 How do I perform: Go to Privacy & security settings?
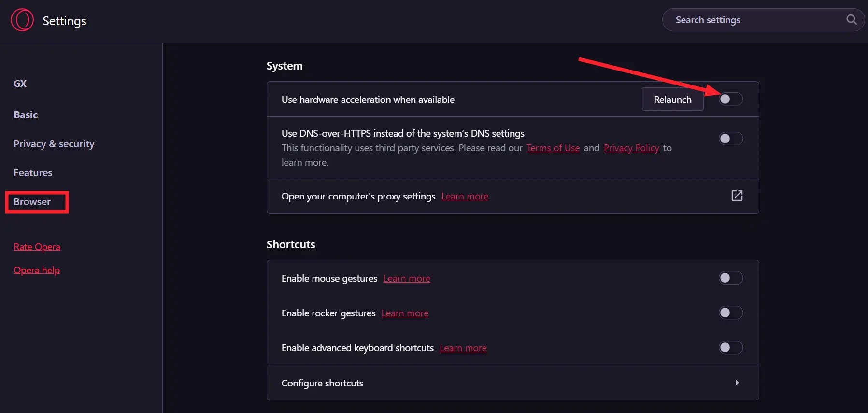tap(54, 144)
